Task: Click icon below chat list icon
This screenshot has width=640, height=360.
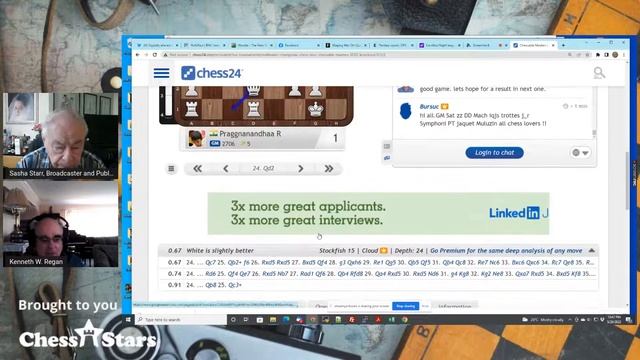Action: (x=387, y=158)
